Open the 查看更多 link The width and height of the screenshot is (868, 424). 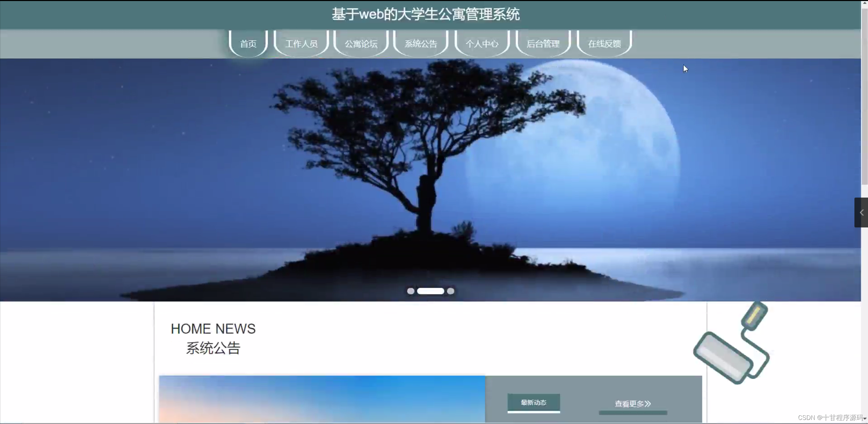tap(629, 404)
